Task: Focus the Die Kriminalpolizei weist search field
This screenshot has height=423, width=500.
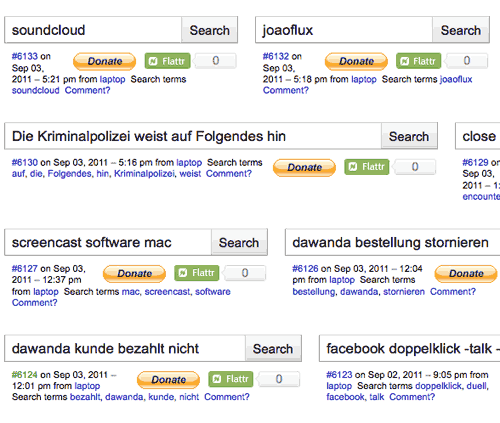Action: point(193,136)
